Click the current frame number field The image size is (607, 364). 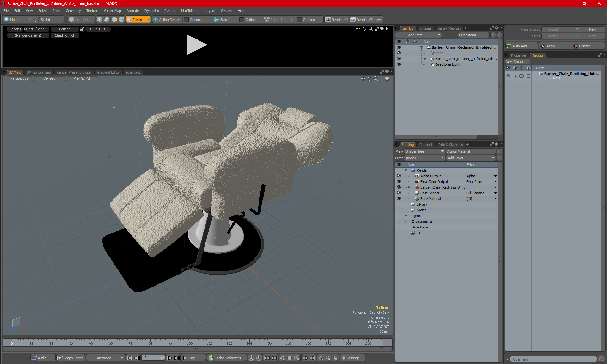[x=151, y=358]
